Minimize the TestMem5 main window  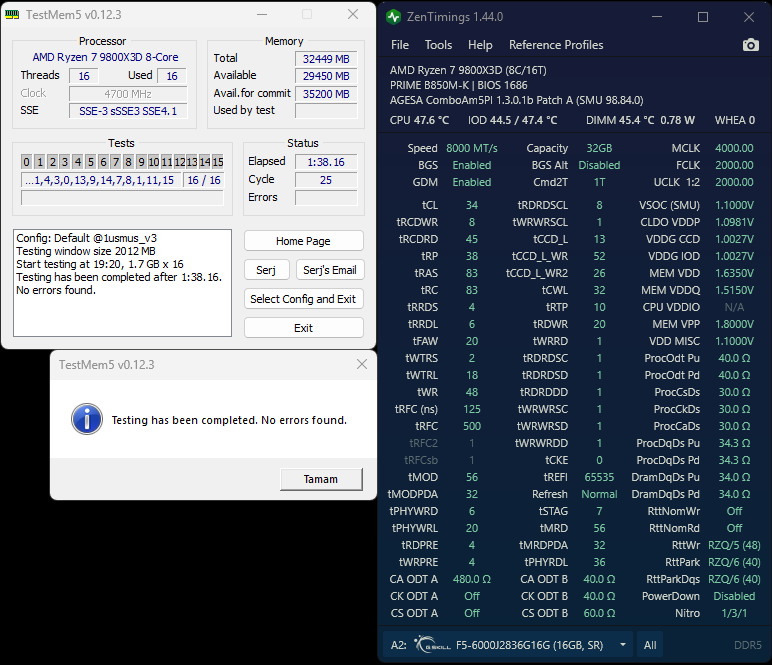(262, 15)
